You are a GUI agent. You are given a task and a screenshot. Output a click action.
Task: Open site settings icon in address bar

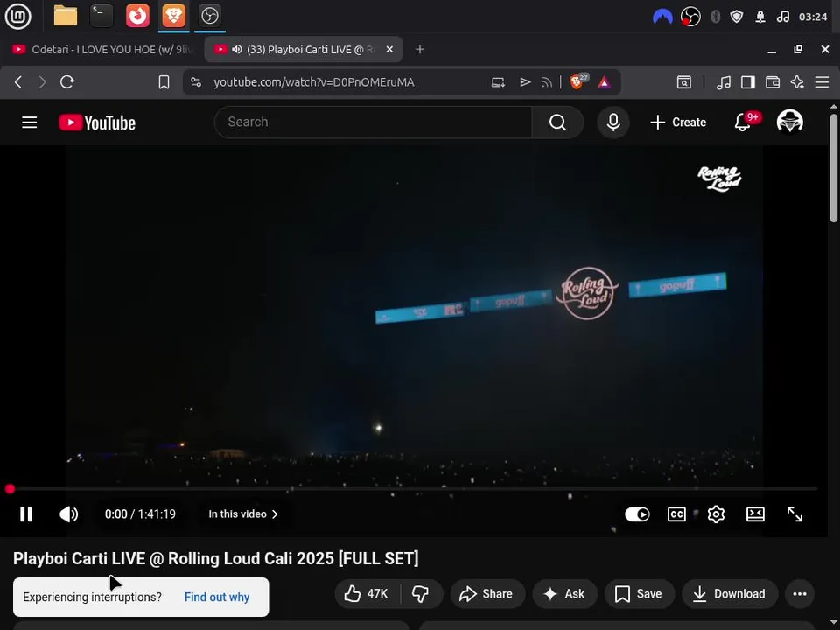point(196,82)
